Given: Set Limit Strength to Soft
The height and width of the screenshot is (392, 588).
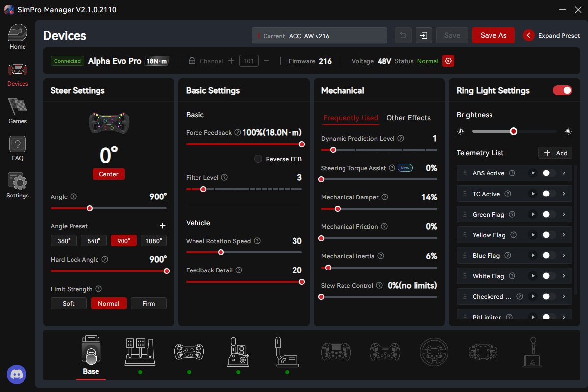Looking at the screenshot, I should [x=69, y=303].
